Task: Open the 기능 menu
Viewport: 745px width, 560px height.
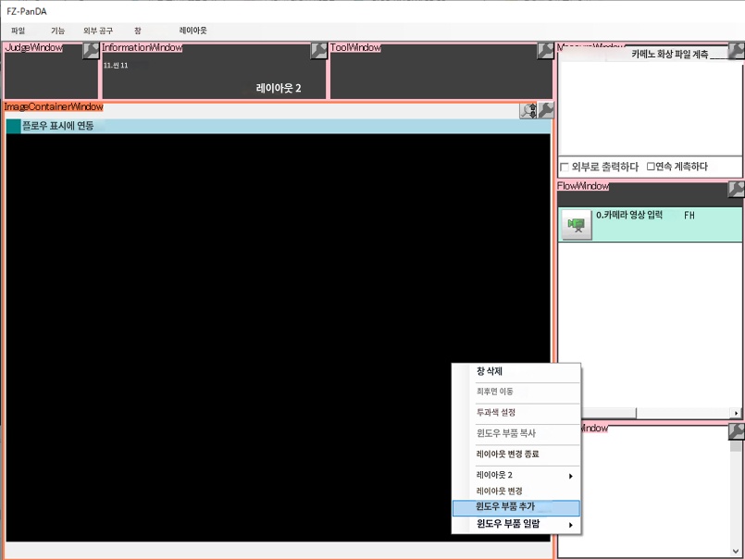Action: click(x=57, y=31)
